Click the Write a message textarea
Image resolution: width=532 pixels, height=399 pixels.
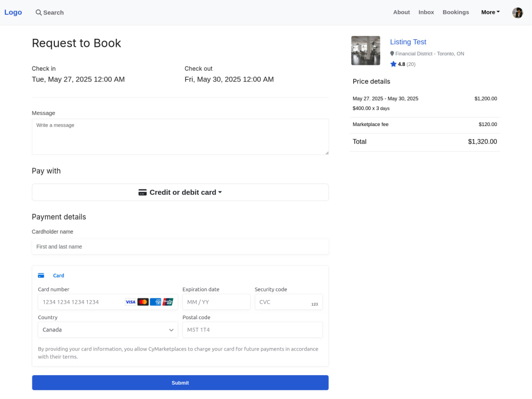tap(180, 137)
